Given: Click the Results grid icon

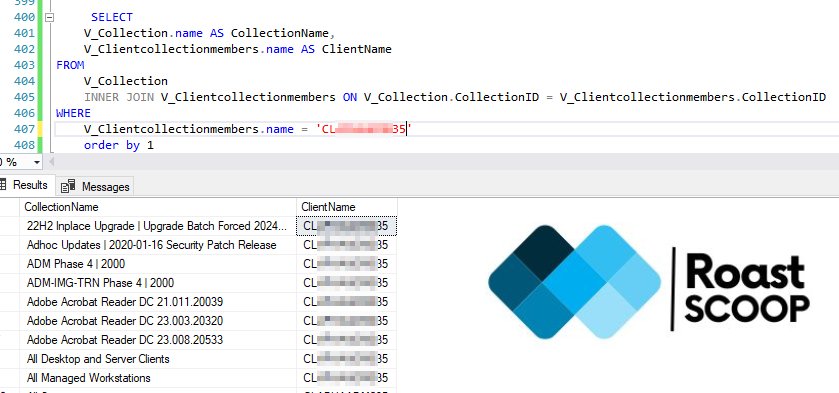Looking at the screenshot, I should pos(3,185).
